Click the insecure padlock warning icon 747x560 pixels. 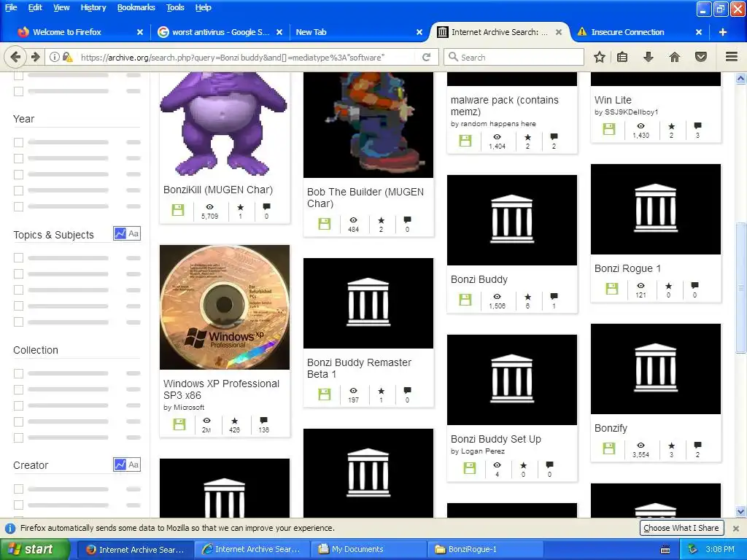[x=68, y=57]
